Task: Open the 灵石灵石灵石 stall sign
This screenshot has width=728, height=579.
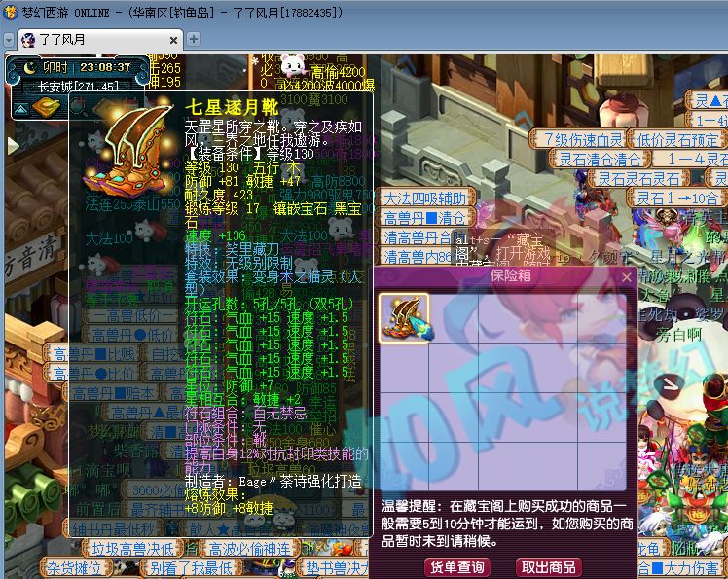Action: point(637,179)
